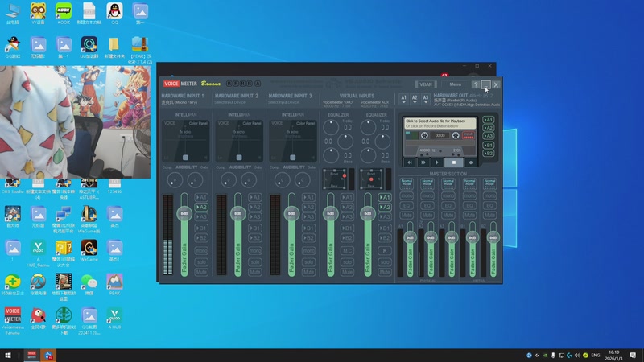
Task: Open the A HUB desktop shortcut
Action: tap(114, 319)
